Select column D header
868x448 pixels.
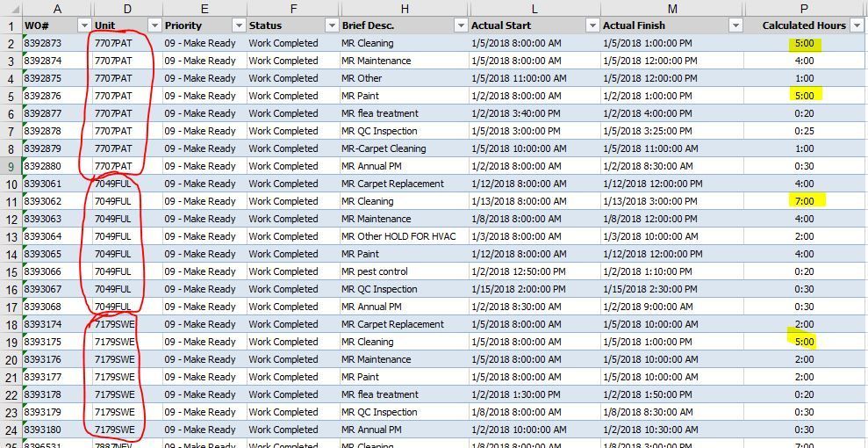128,8
